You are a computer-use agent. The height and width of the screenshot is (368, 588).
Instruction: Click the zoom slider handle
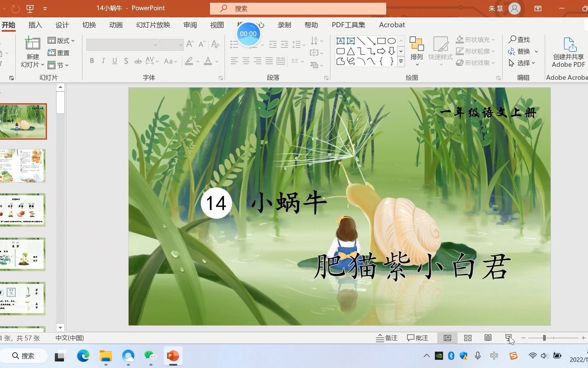544,338
